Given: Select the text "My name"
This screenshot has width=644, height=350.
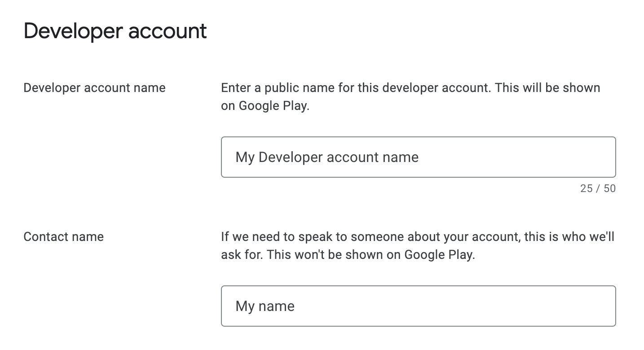Looking at the screenshot, I should (264, 306).
